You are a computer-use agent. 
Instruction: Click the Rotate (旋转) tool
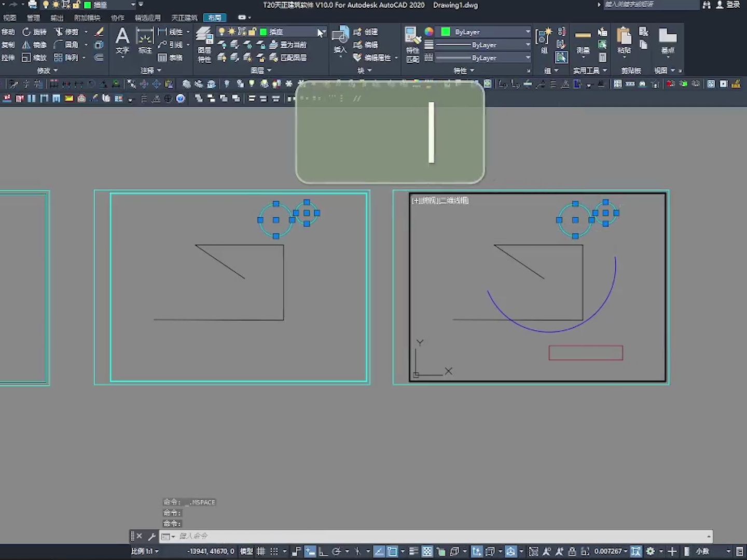[34, 32]
